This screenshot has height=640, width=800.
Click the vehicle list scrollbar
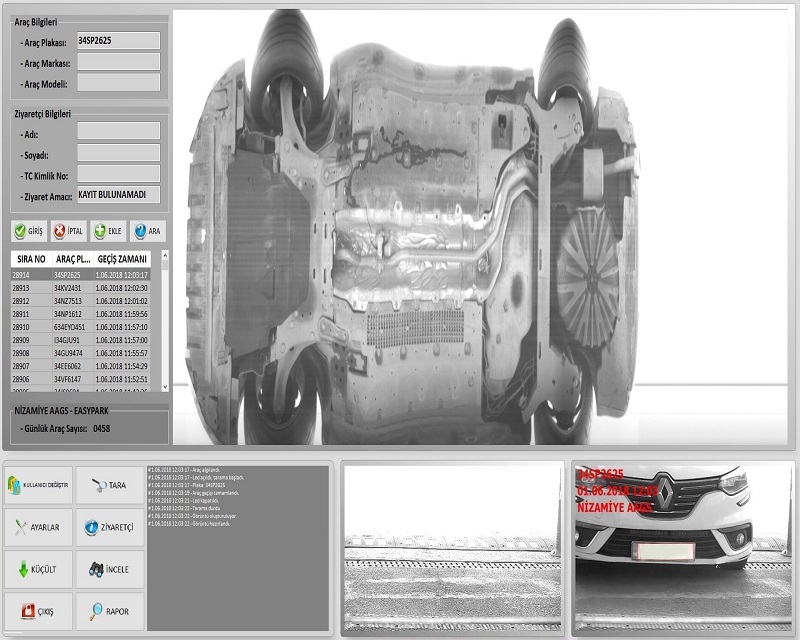click(x=165, y=320)
